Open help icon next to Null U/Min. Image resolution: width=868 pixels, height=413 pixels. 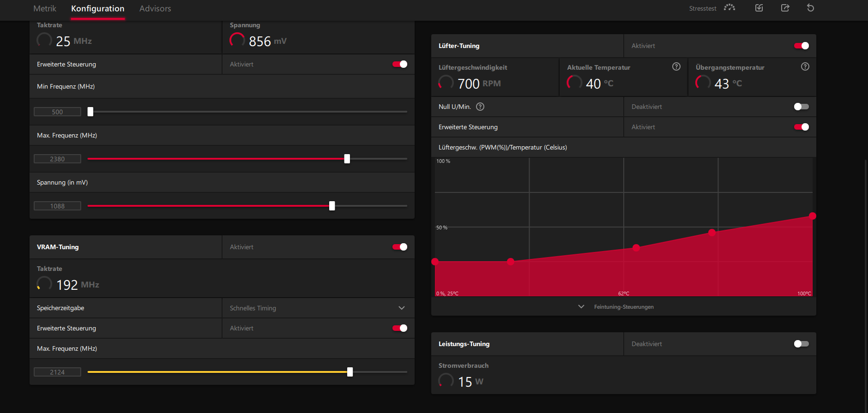[480, 107]
